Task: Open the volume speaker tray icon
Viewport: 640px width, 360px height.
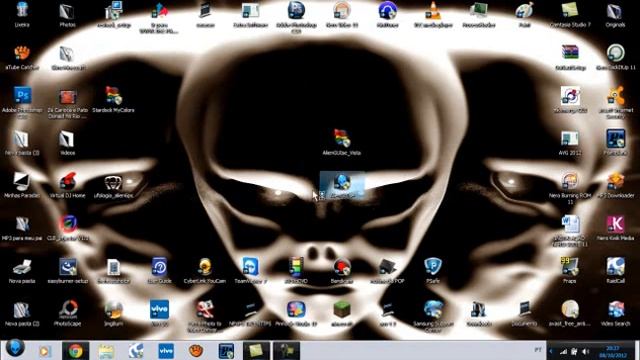Action: (586, 351)
